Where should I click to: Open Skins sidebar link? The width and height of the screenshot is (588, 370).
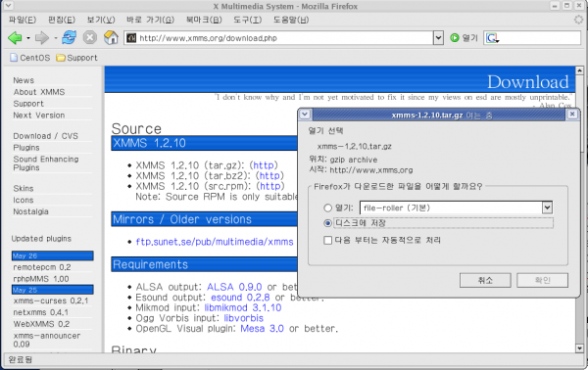(x=24, y=188)
